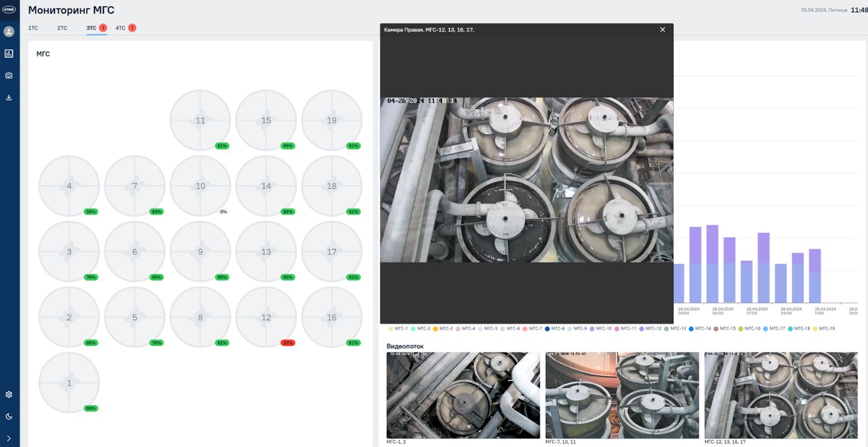Viewport: 868px width, 447px height.
Task: Open settings with the gear icon
Action: 8,394
